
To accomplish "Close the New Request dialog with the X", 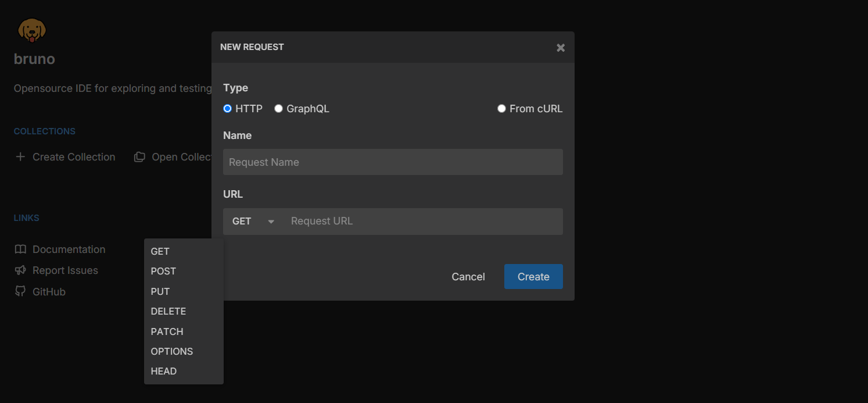I will [x=560, y=48].
